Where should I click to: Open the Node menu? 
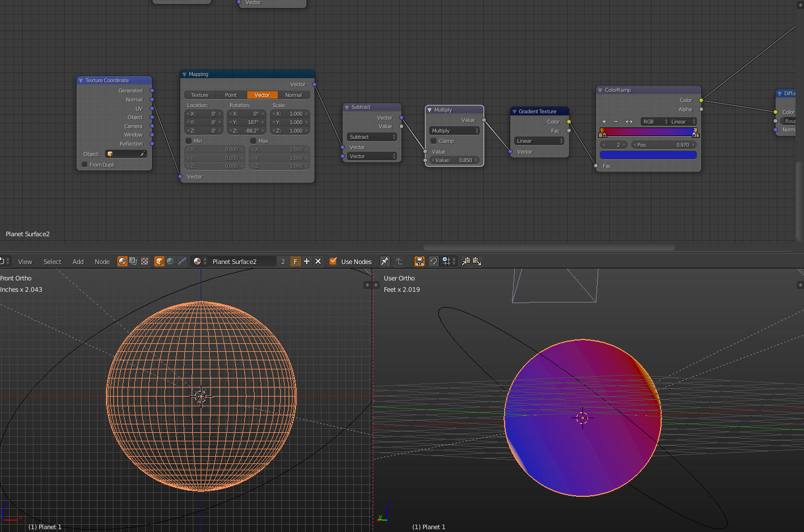pyautogui.click(x=102, y=261)
